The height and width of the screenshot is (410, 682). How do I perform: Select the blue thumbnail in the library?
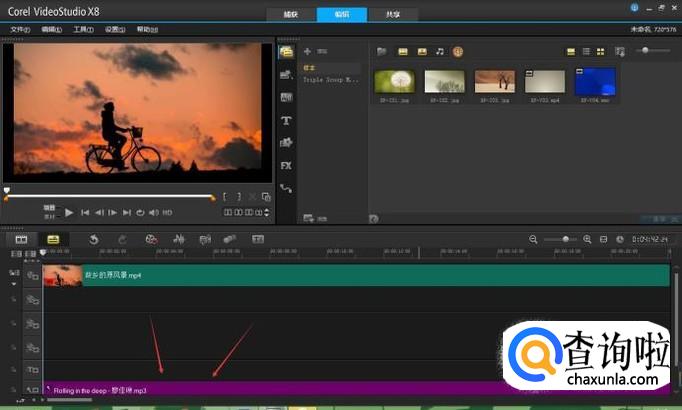595,80
